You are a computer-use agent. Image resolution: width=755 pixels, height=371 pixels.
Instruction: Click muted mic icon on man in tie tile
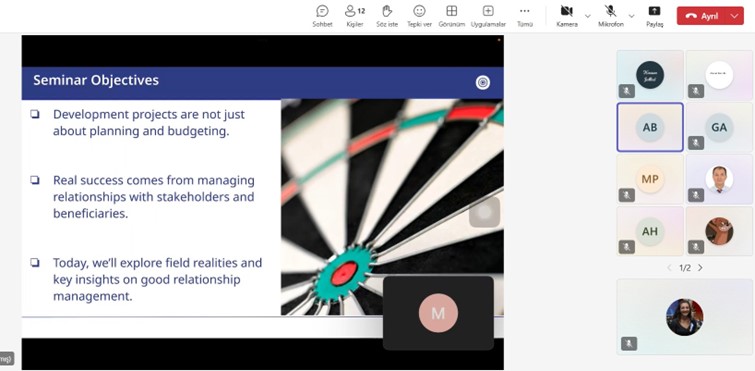coord(696,195)
